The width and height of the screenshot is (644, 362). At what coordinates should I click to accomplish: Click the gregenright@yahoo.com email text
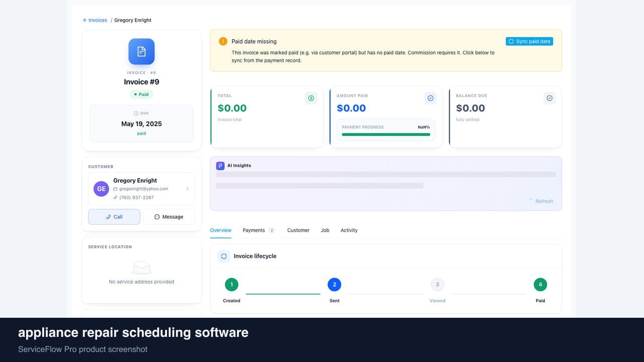click(x=144, y=189)
